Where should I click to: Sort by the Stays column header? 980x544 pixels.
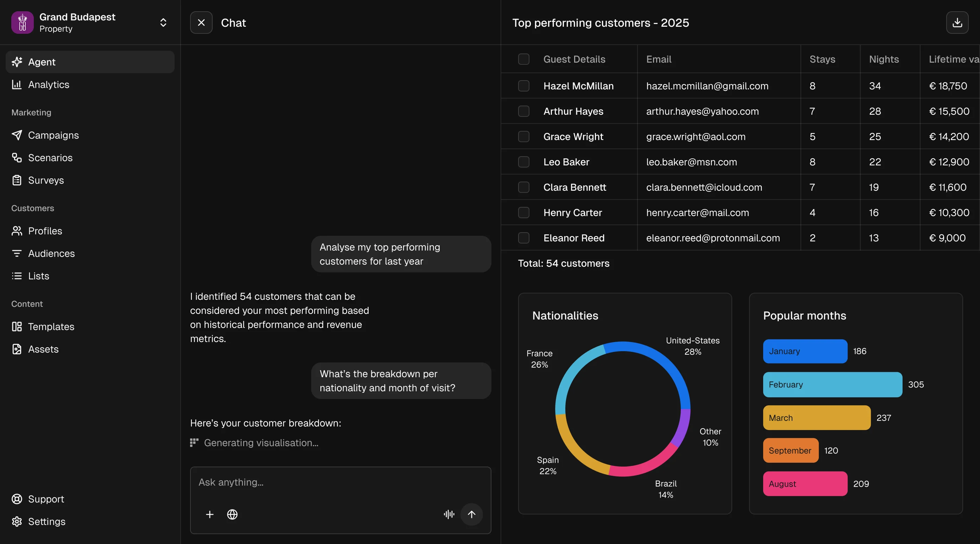pos(822,59)
